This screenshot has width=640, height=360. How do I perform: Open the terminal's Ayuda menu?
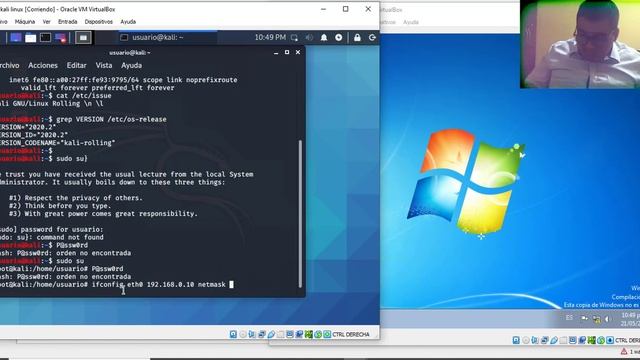(131, 65)
